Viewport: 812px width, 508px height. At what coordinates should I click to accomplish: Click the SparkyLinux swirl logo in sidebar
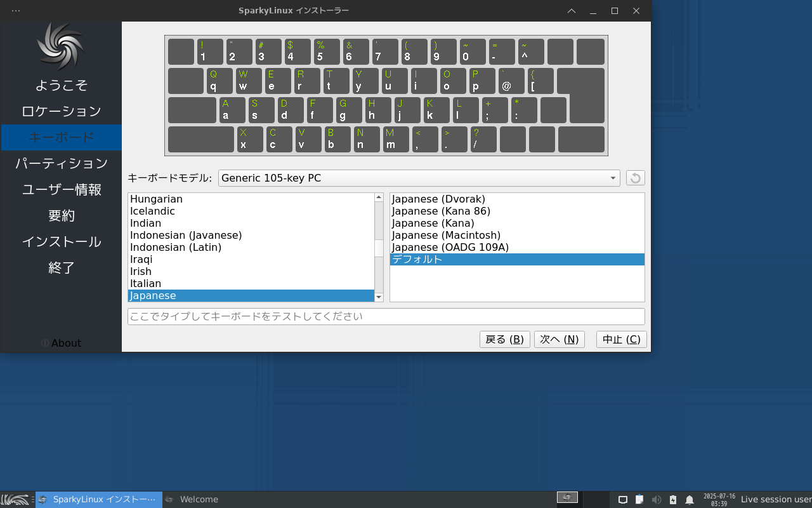[61, 46]
